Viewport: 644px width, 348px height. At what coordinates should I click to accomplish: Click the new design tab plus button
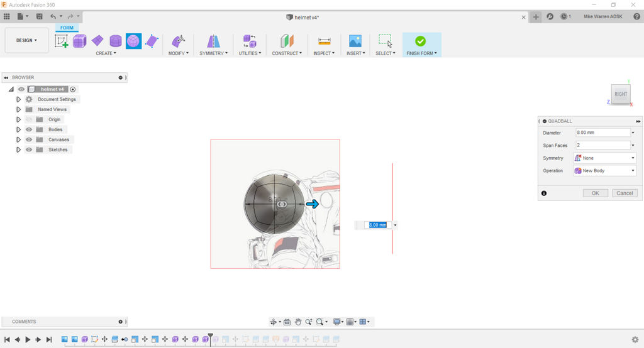(x=536, y=17)
